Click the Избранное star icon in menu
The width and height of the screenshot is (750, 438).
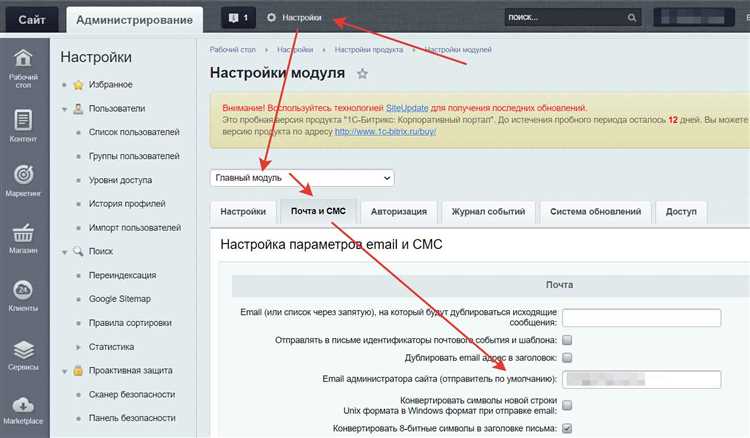point(78,85)
